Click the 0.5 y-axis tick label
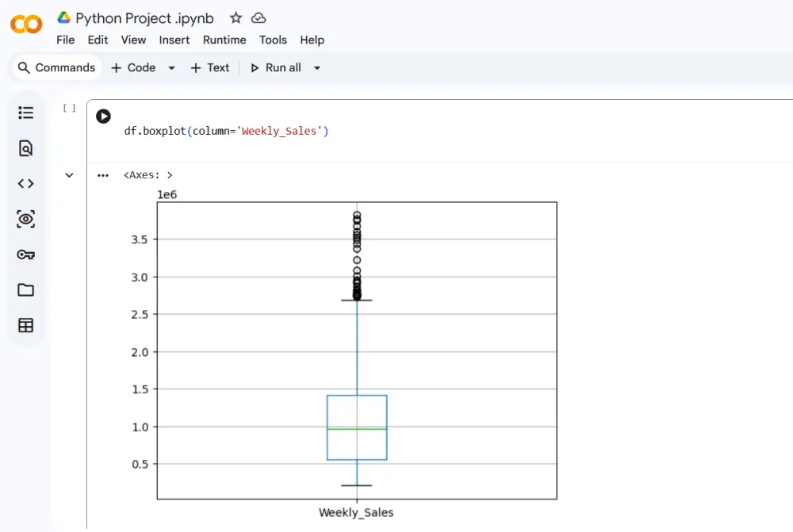 click(140, 465)
